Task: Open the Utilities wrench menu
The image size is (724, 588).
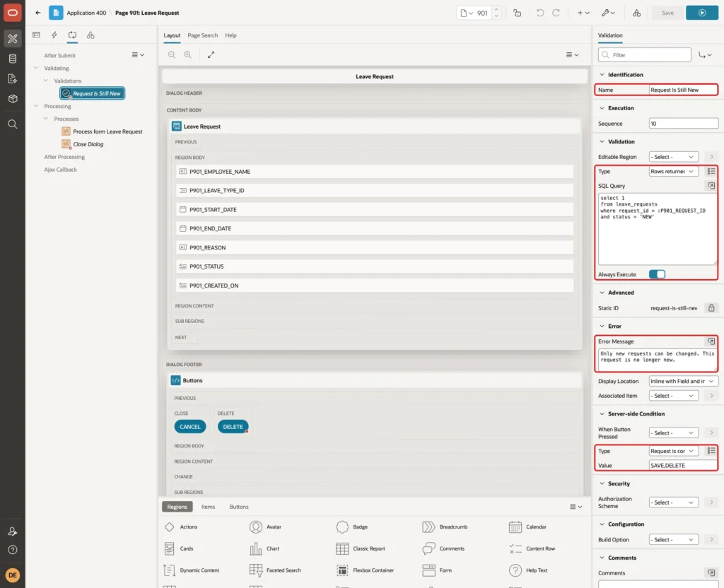Action: coord(608,13)
